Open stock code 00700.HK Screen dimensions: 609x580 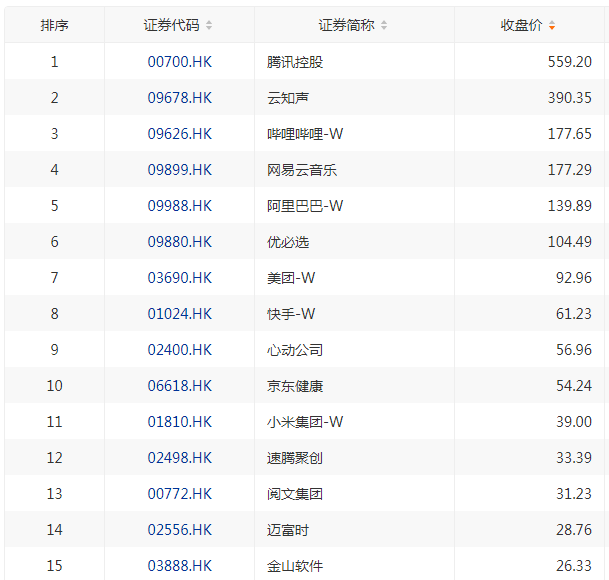coord(179,62)
